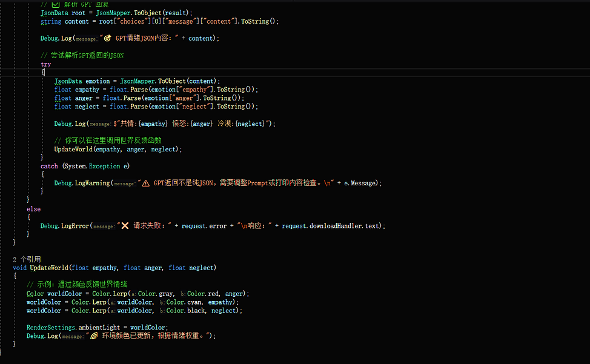The height and width of the screenshot is (364, 590).
Task: Click "content" in the string content declaration
Action: point(77,21)
